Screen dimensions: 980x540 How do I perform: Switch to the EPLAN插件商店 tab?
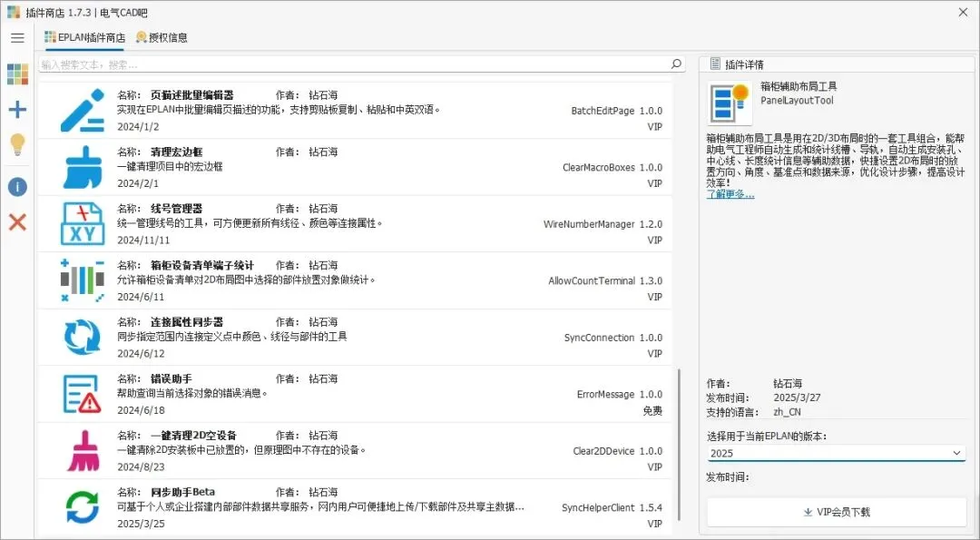(x=84, y=37)
